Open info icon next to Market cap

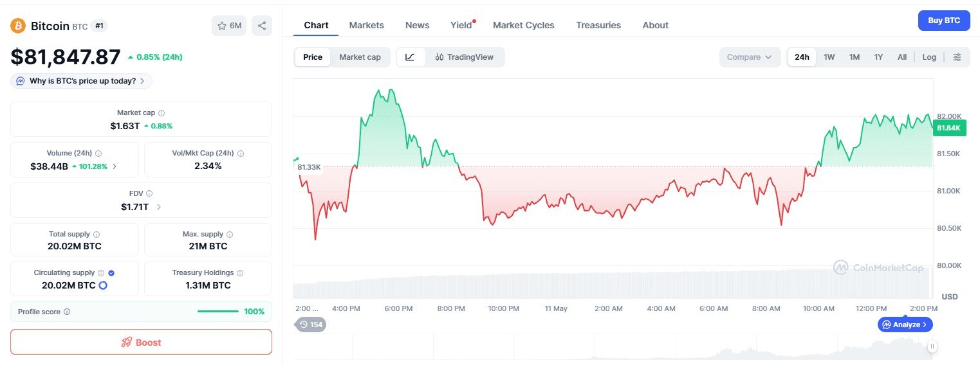point(162,112)
